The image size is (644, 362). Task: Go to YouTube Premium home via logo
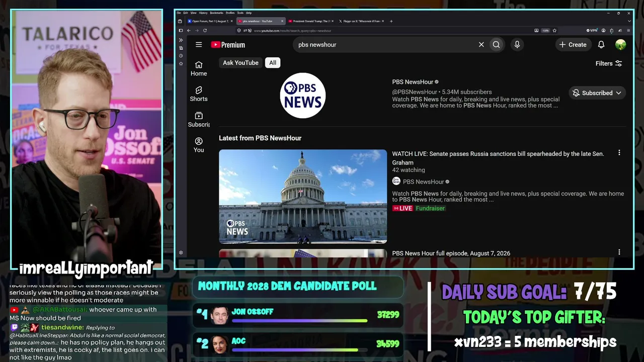point(228,45)
